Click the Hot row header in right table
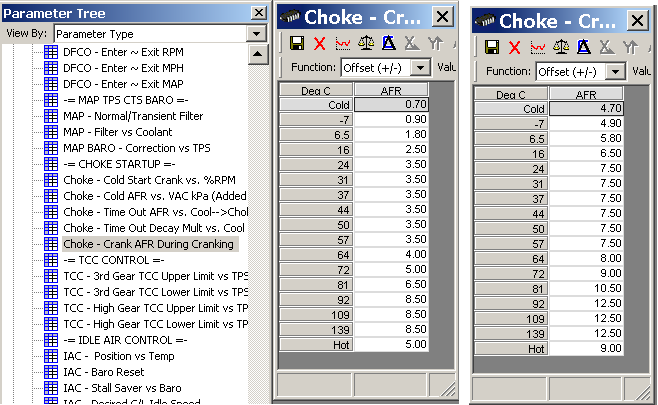The width and height of the screenshot is (658, 405). [510, 349]
